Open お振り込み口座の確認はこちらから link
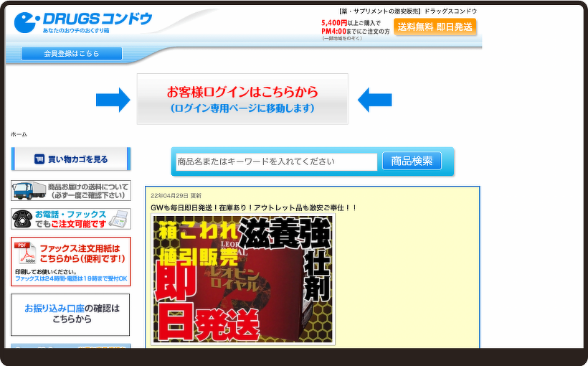 point(71,314)
